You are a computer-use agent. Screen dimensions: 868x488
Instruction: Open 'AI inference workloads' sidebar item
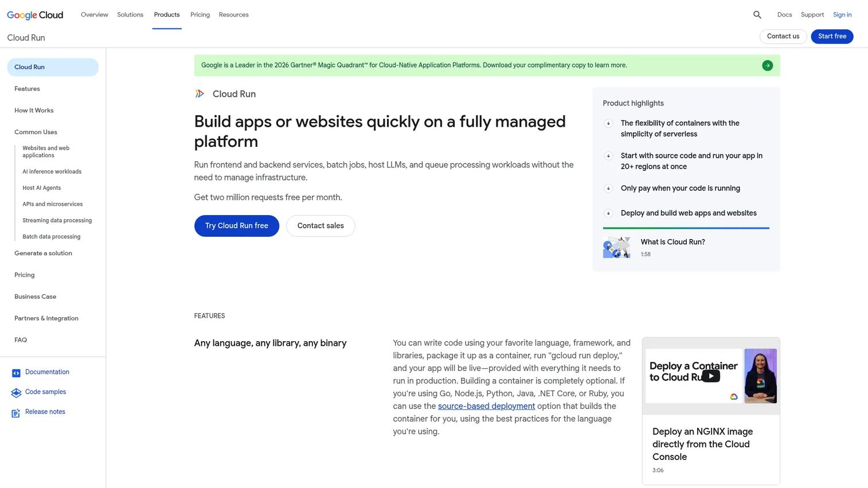coord(52,171)
